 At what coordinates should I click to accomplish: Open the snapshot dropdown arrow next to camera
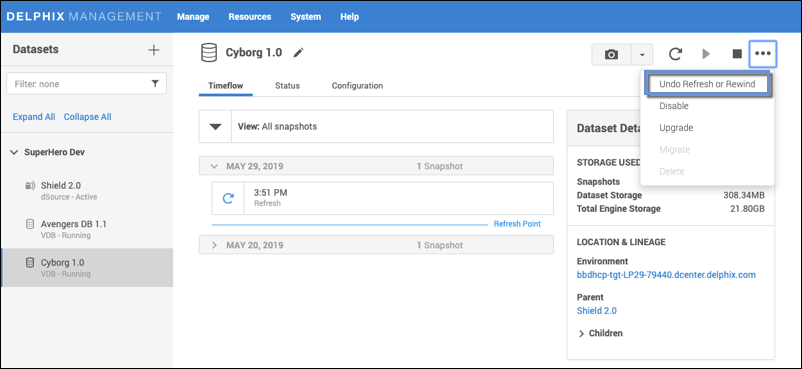pyautogui.click(x=642, y=54)
